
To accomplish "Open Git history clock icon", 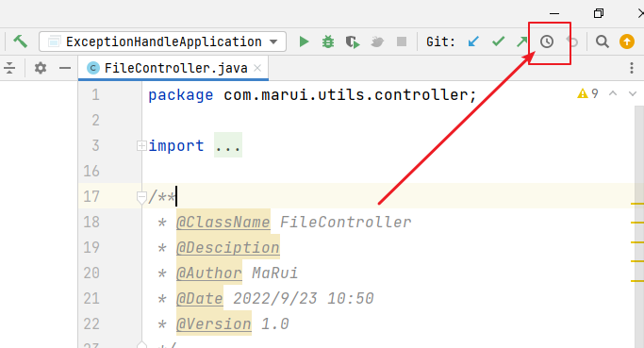I will 547,41.
